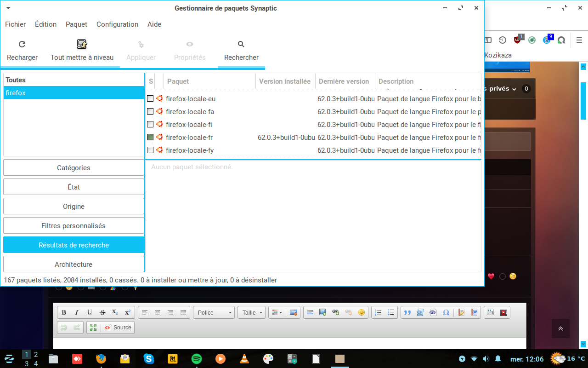Viewport: 588px width, 368px height.
Task: Mark checkbox for firefox-locale-fy
Action: pos(150,150)
